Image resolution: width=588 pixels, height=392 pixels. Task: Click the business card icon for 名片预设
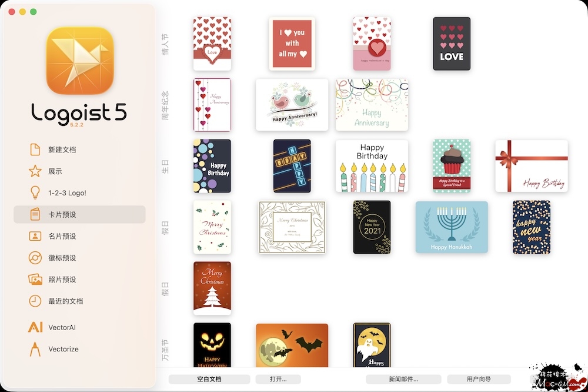click(x=35, y=236)
